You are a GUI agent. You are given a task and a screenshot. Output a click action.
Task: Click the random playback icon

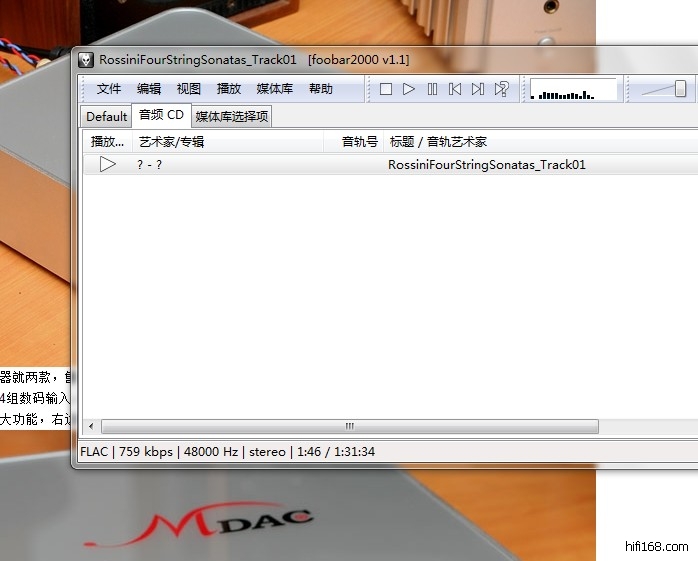(x=502, y=89)
